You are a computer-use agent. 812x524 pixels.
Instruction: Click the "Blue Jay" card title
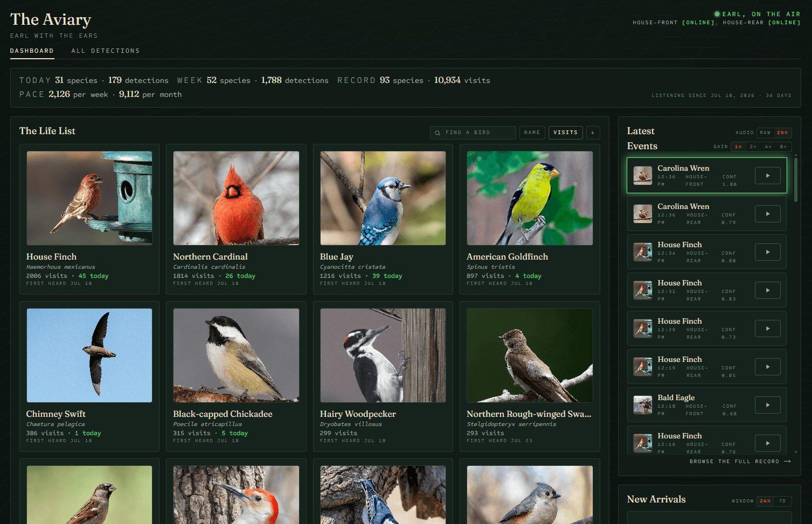(337, 257)
